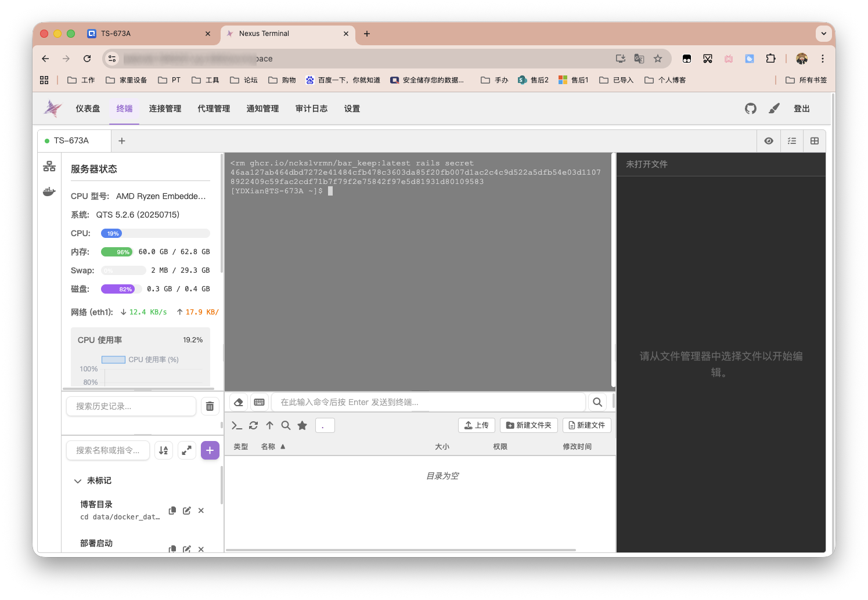Refresh the file list with the refresh icon
This screenshot has height=600, width=868.
[x=253, y=425]
